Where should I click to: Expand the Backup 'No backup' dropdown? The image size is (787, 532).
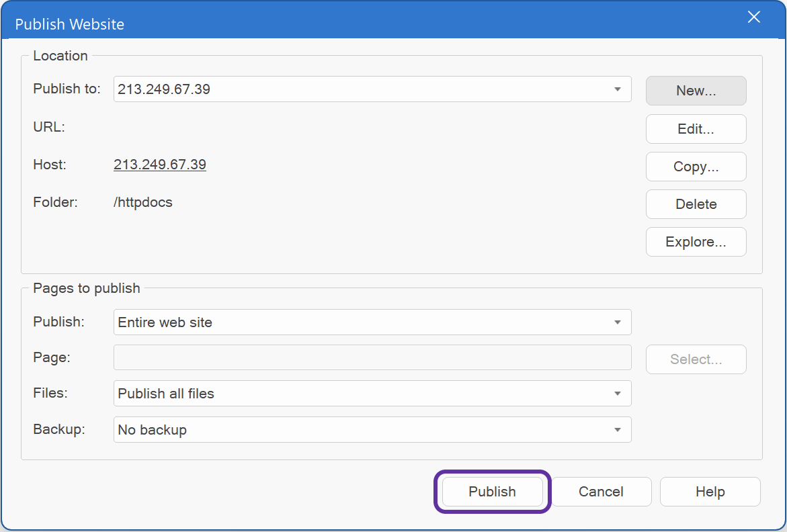coord(617,430)
